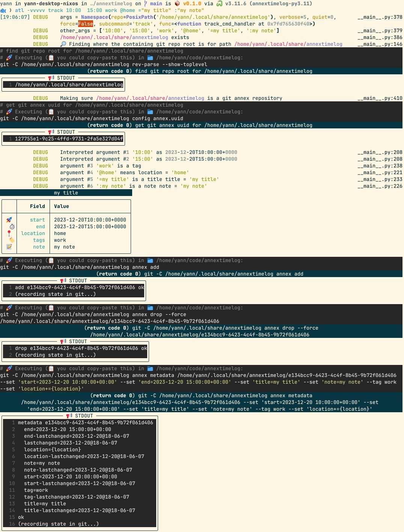Click the clipboard icon in the 'annex add' Executing line

point(51,260)
